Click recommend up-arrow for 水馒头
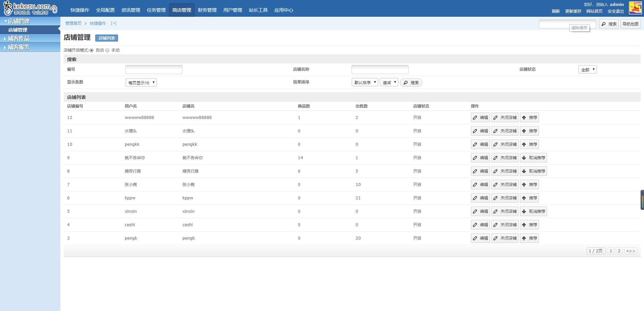 tap(524, 131)
